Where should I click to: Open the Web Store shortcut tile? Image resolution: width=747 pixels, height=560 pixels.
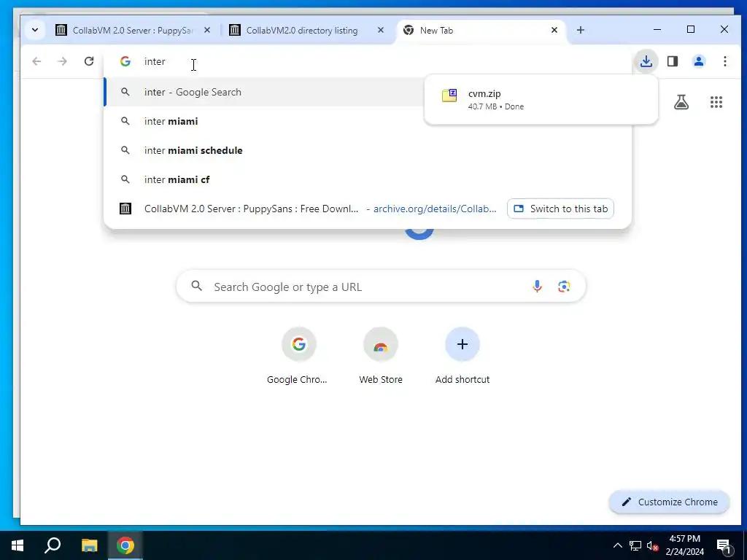tap(381, 356)
